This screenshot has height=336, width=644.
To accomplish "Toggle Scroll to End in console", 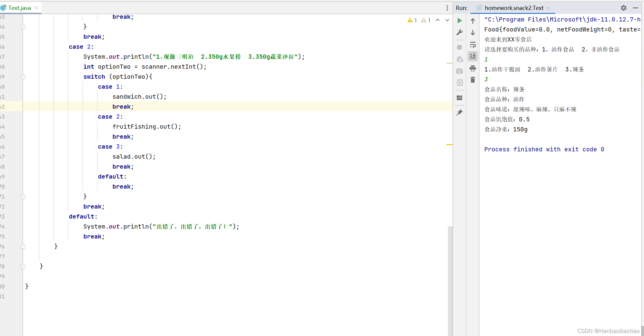I will (472, 56).
